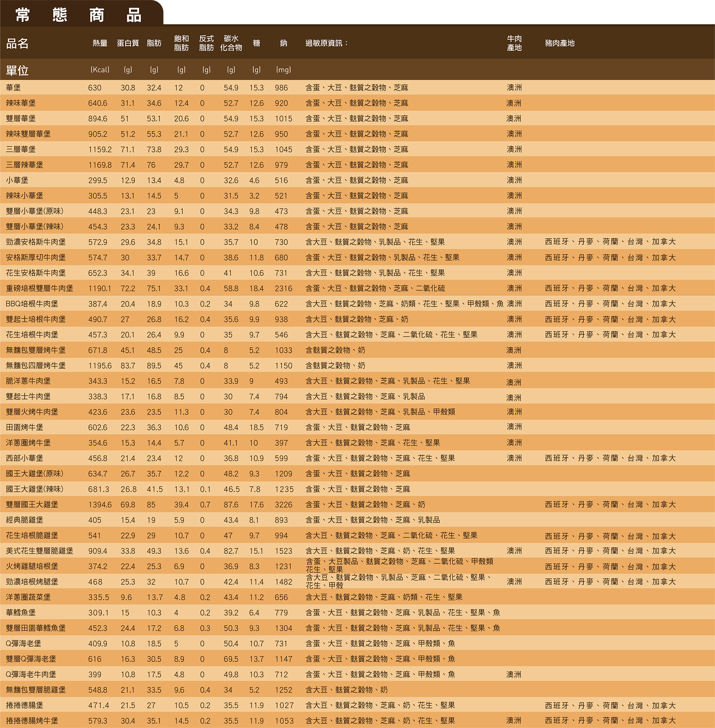Click the 重磅培根雙層牛肉堡 item name
This screenshot has height=728, width=715.
(x=40, y=289)
